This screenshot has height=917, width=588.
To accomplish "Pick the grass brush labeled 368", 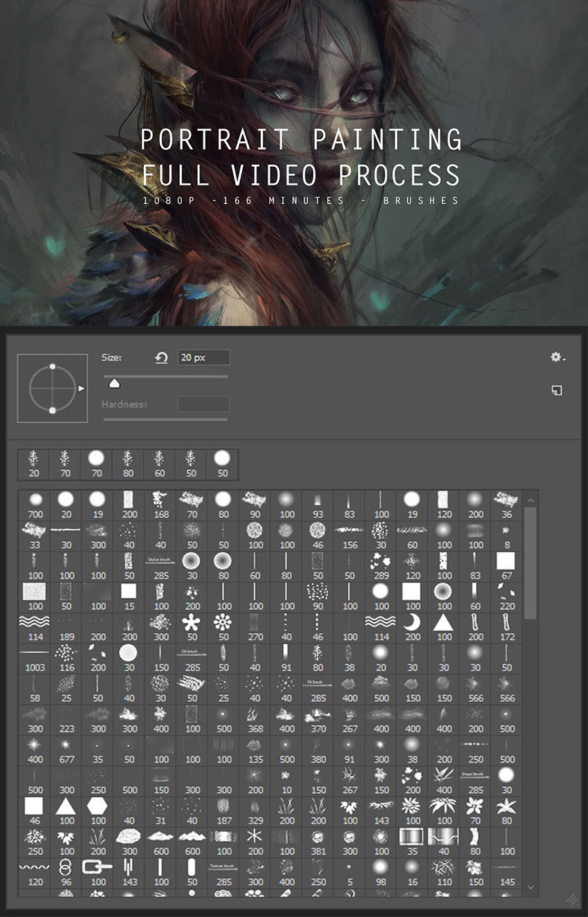I will [255, 720].
